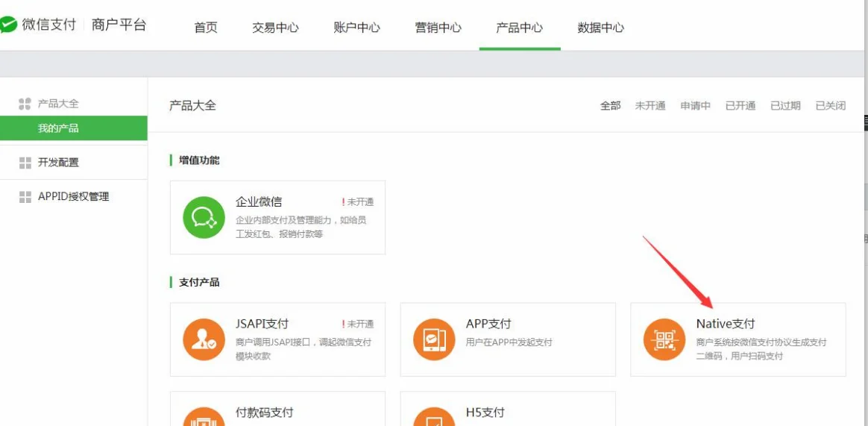Image resolution: width=868 pixels, height=426 pixels.
Task: Open the JSAPI支付 product title
Action: 262,324
